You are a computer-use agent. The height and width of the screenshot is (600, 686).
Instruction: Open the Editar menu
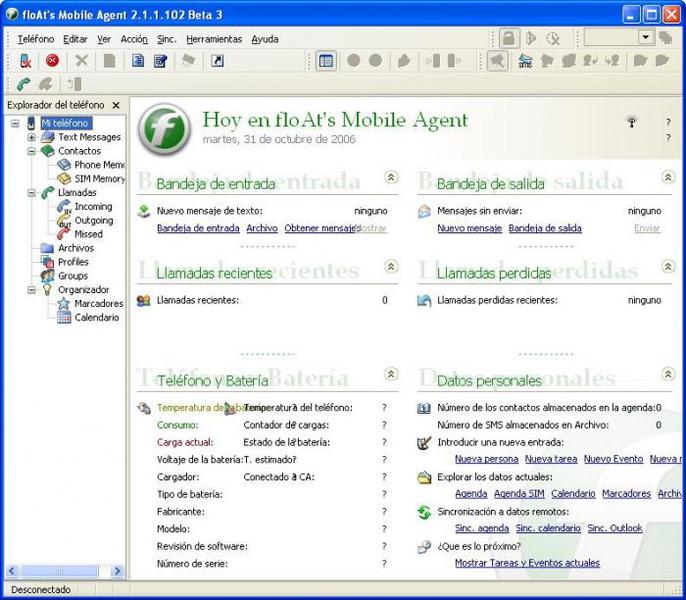click(x=75, y=39)
